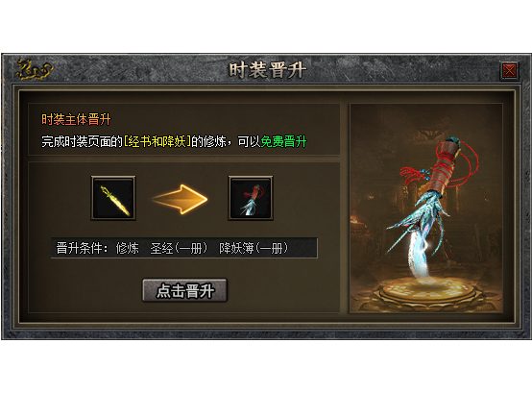Click the 晋升条件 label
This screenshot has width=532, height=393.
tap(82, 248)
